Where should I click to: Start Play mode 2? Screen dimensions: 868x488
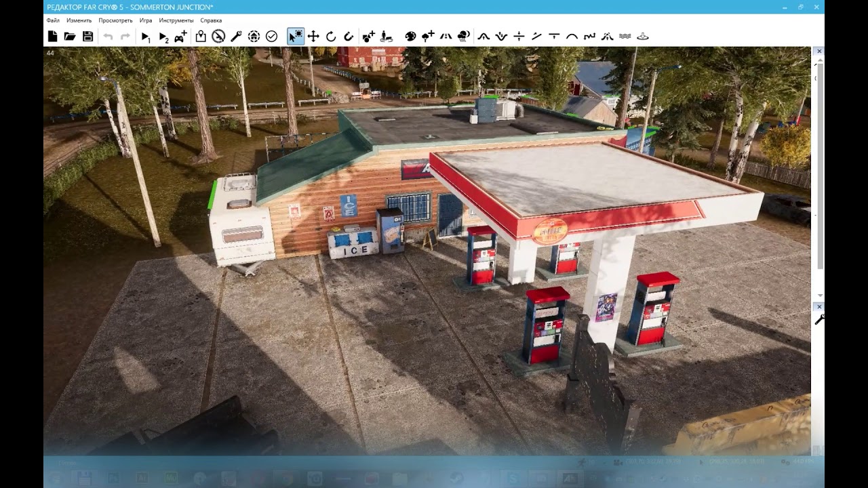coord(163,37)
